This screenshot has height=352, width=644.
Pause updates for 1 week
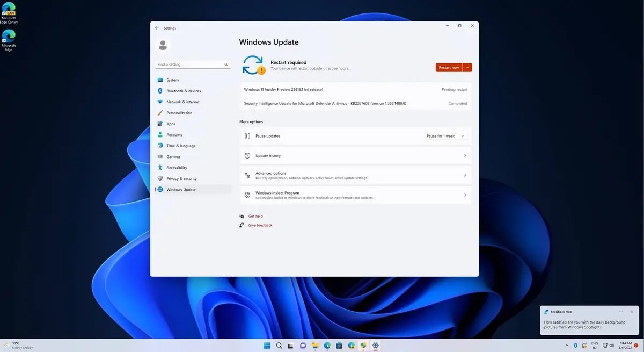click(x=444, y=136)
